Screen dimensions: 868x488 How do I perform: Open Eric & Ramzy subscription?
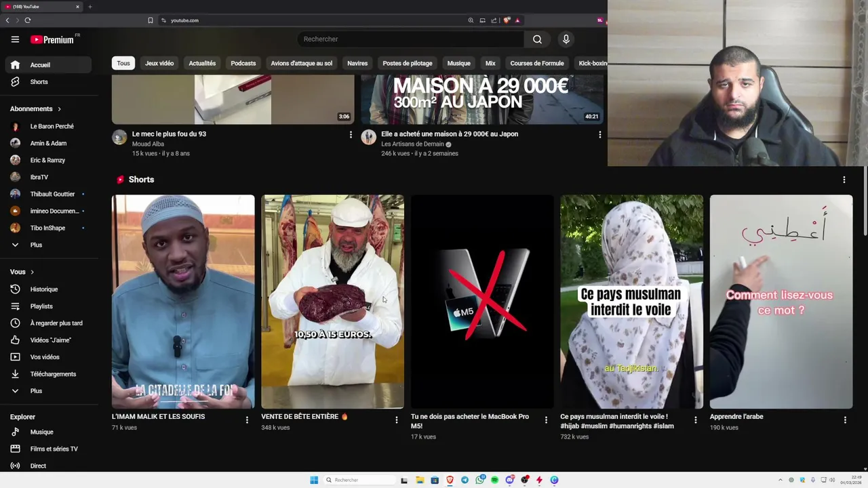(47, 160)
